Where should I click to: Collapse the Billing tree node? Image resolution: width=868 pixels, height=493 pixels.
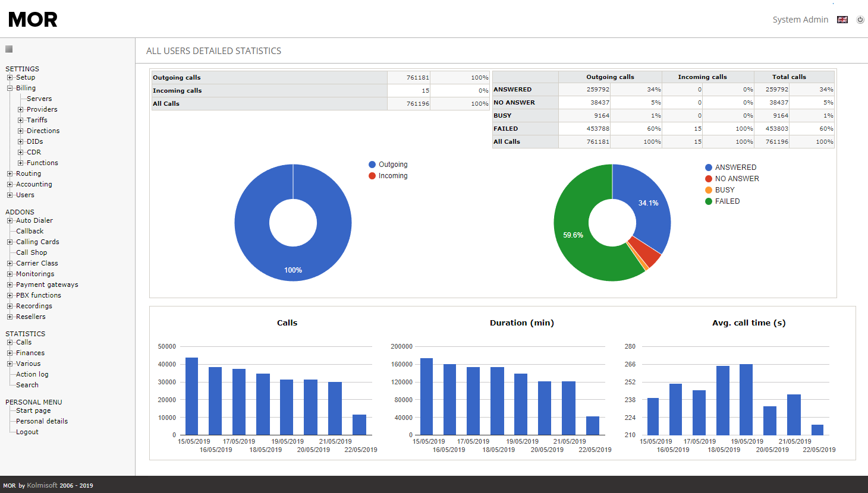click(10, 88)
